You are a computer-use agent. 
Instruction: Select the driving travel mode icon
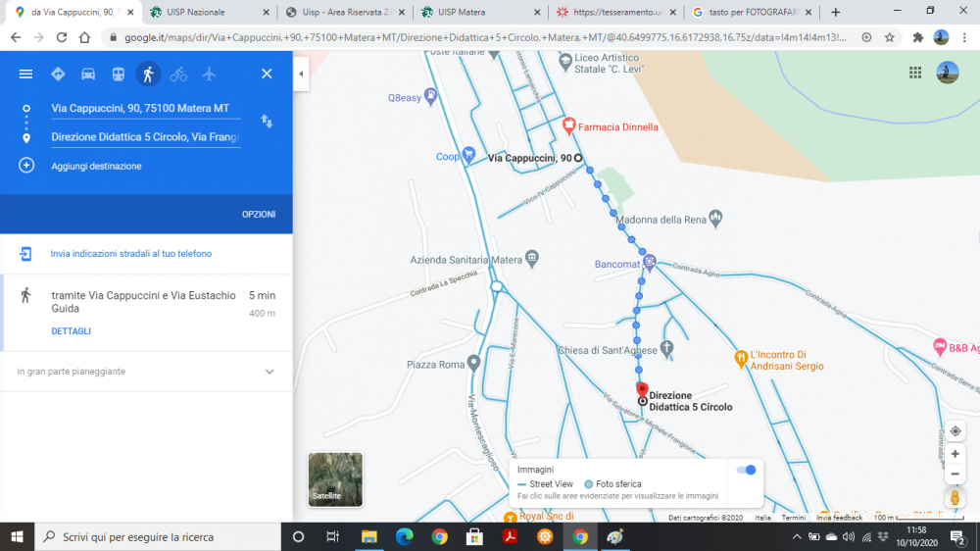[88, 74]
